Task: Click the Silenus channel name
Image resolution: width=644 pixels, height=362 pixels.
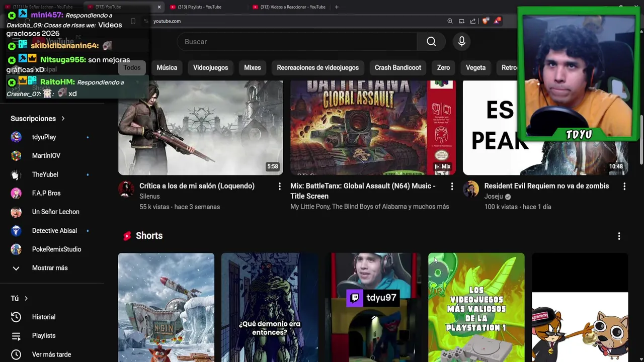Action: [x=149, y=197]
